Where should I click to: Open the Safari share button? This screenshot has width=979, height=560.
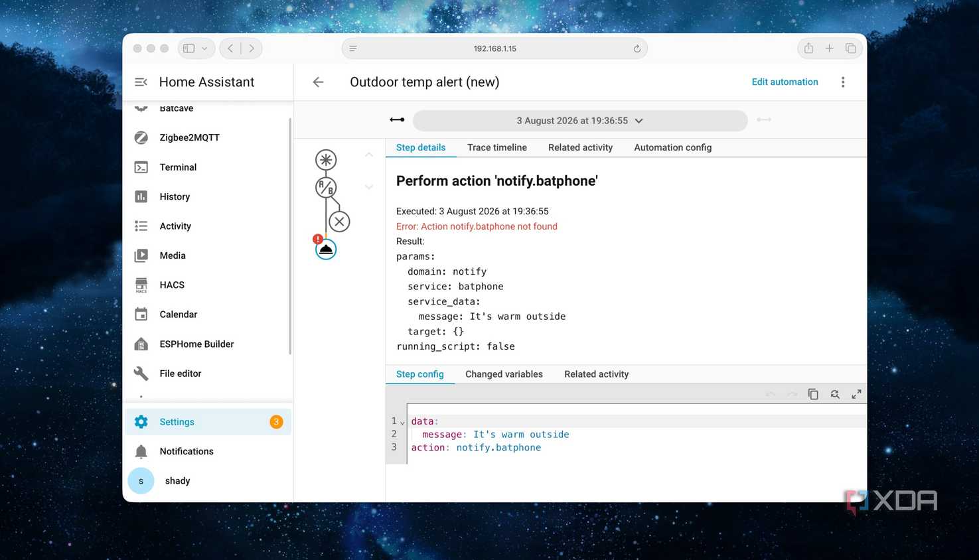[808, 48]
